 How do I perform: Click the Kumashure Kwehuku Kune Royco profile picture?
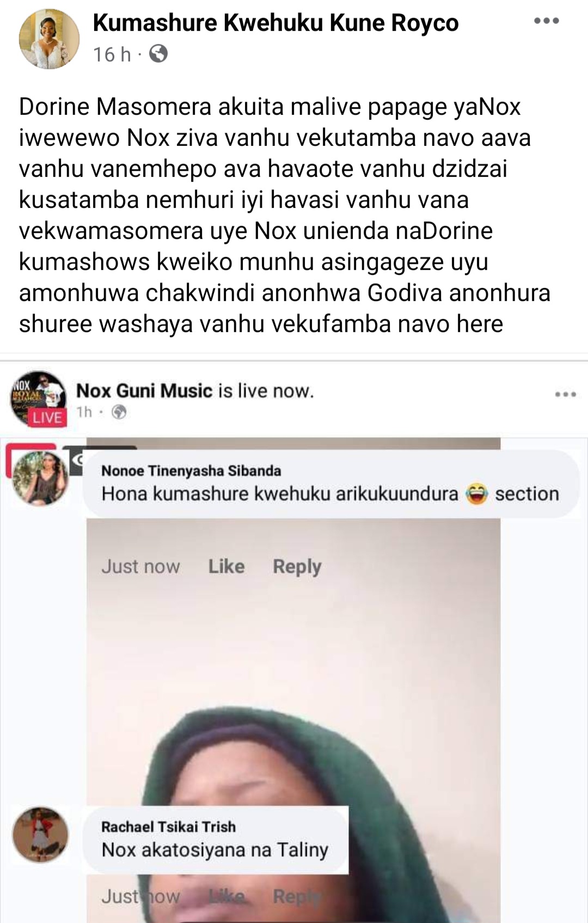pyautogui.click(x=49, y=39)
